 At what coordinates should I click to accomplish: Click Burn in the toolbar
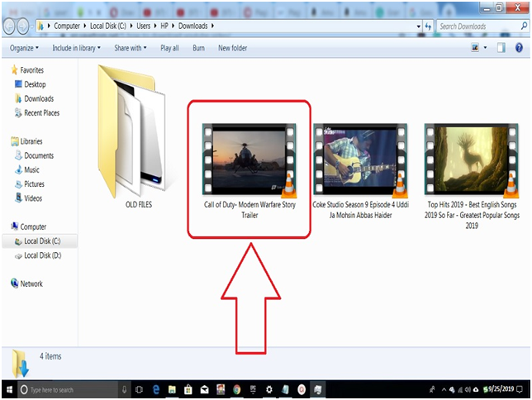(199, 48)
